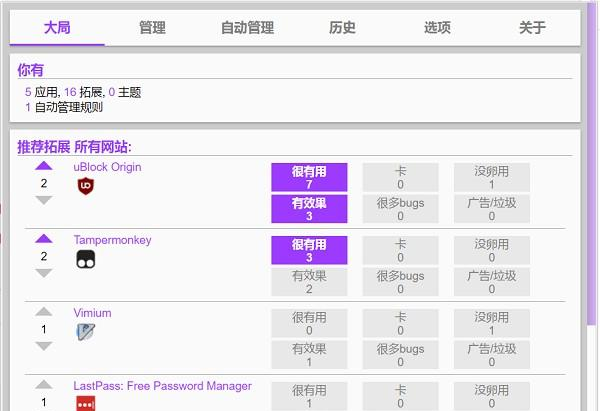
Task: Toggle 有效果 tag for uBlock Origin
Action: 309,209
